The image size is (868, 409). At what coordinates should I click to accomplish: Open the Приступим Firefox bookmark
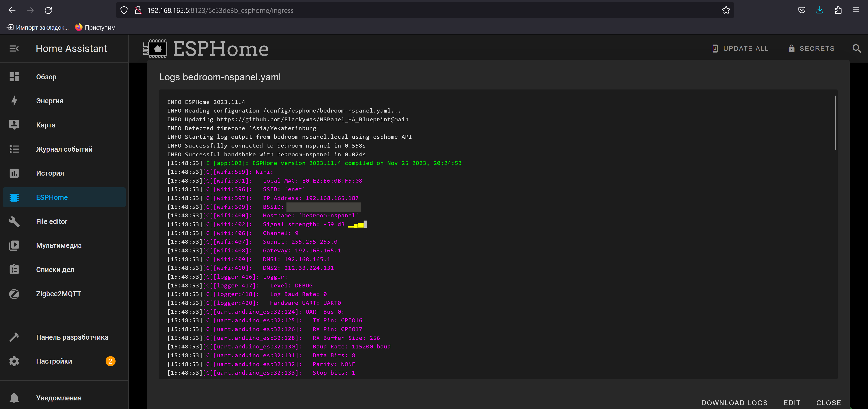click(x=95, y=28)
